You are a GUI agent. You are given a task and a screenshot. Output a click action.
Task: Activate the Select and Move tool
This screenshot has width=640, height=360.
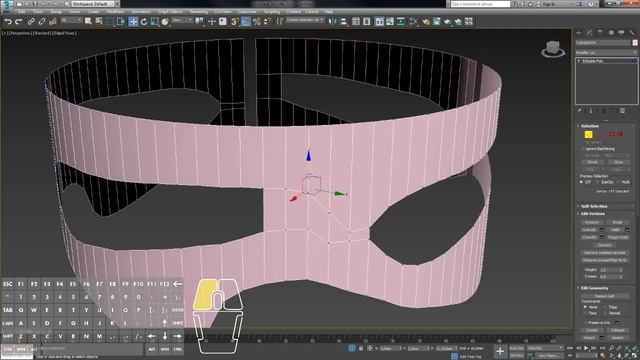(x=133, y=21)
